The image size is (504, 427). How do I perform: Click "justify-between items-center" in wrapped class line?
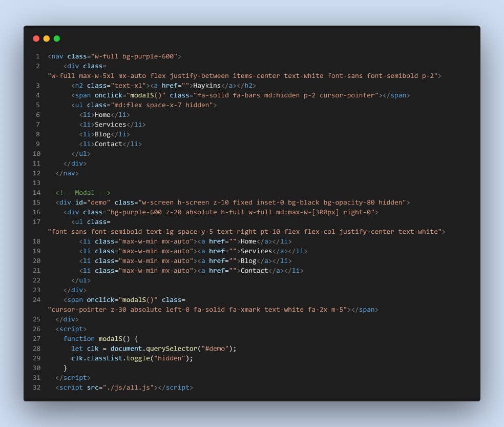(225, 76)
